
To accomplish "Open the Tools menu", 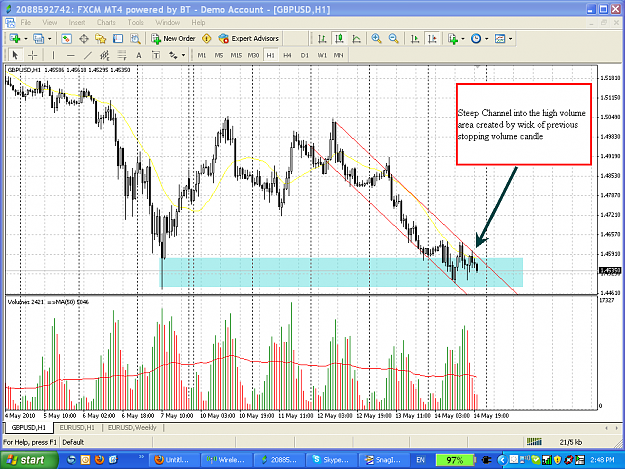I will (x=136, y=22).
